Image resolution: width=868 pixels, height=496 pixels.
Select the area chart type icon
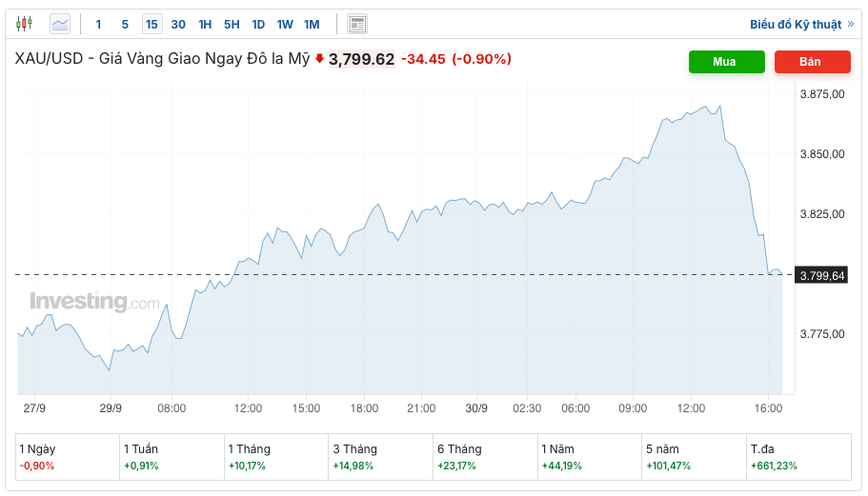(60, 24)
